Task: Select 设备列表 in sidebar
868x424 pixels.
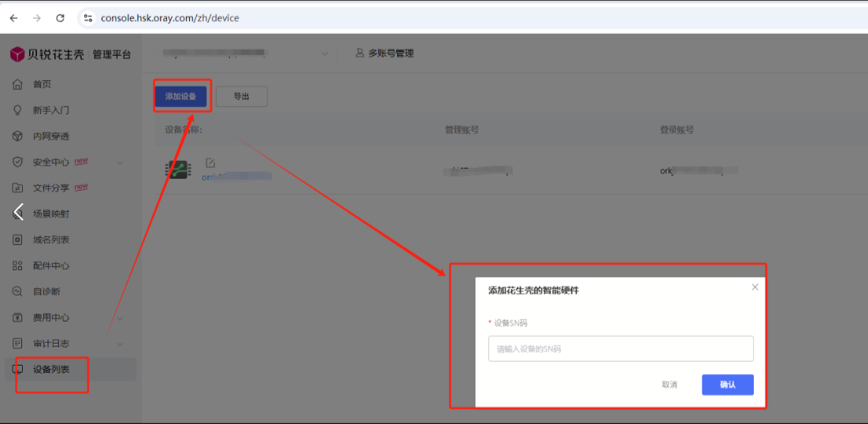Action: click(x=70, y=369)
